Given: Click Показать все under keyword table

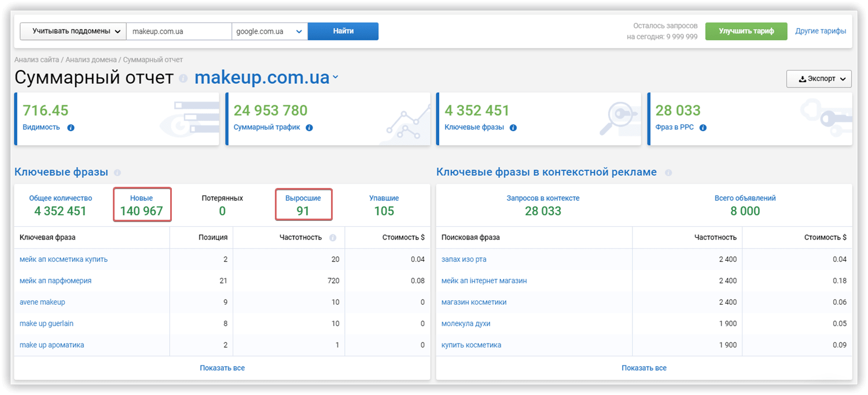Looking at the screenshot, I should click(x=222, y=368).
